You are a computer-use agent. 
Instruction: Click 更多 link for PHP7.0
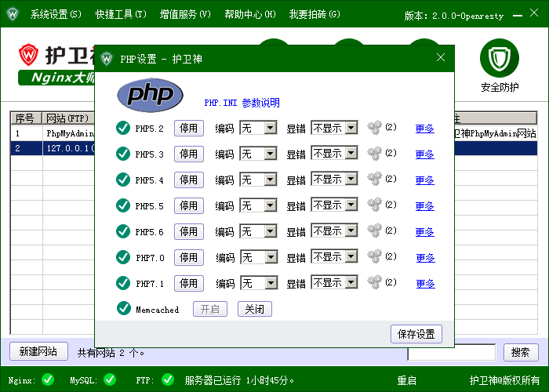pyautogui.click(x=425, y=258)
